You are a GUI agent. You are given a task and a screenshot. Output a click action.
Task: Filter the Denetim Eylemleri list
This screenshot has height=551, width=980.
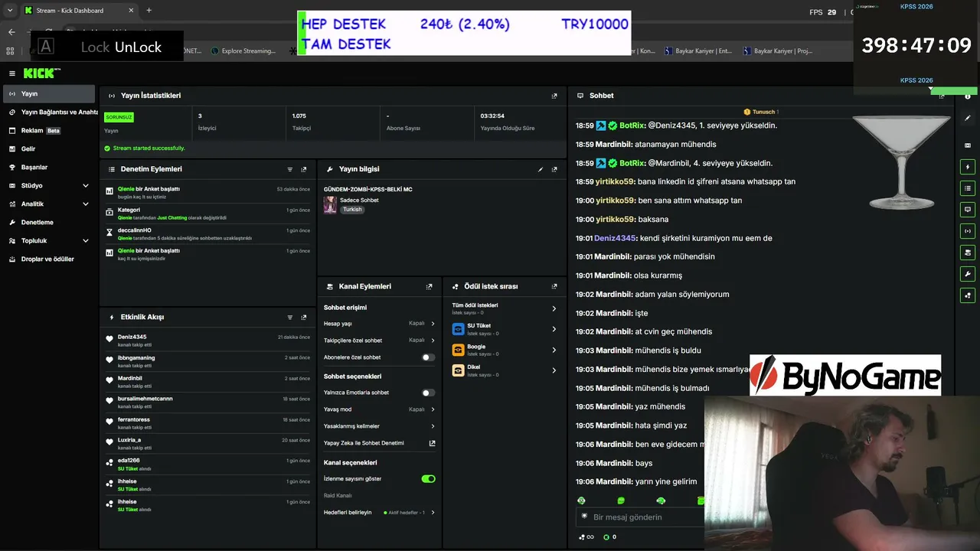click(290, 169)
